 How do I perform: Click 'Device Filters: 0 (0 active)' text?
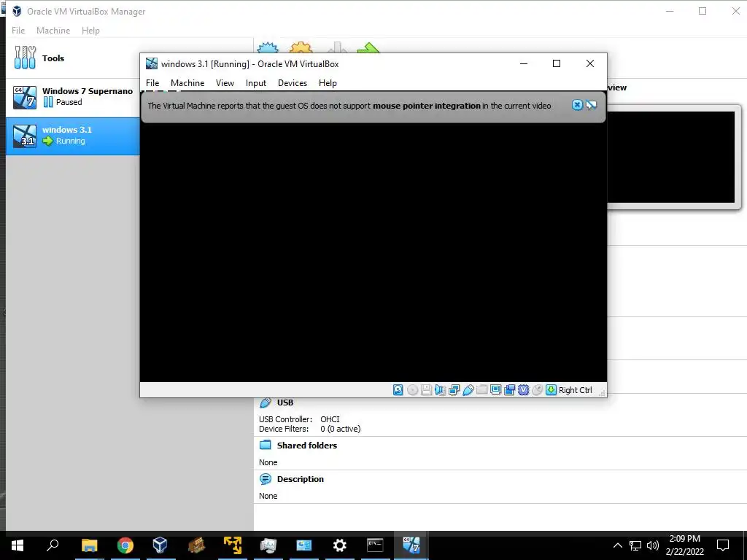[x=309, y=429]
